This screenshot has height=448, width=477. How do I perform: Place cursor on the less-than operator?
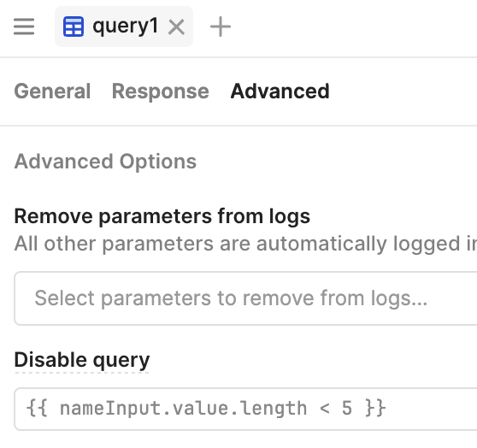point(325,409)
